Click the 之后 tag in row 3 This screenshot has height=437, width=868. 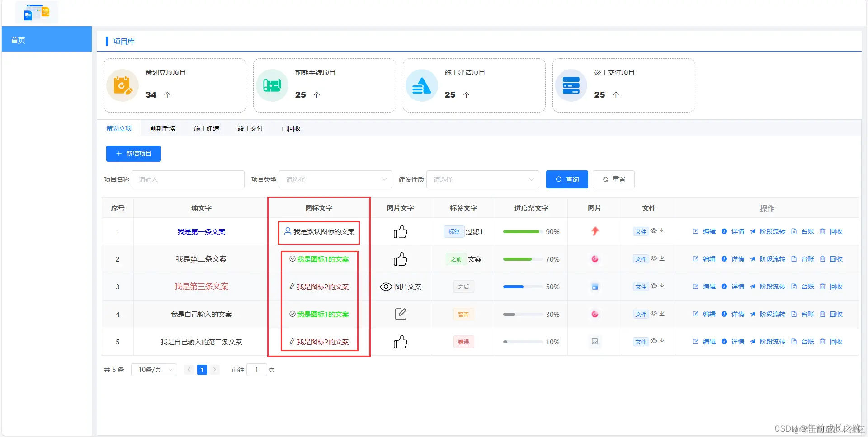[463, 287]
